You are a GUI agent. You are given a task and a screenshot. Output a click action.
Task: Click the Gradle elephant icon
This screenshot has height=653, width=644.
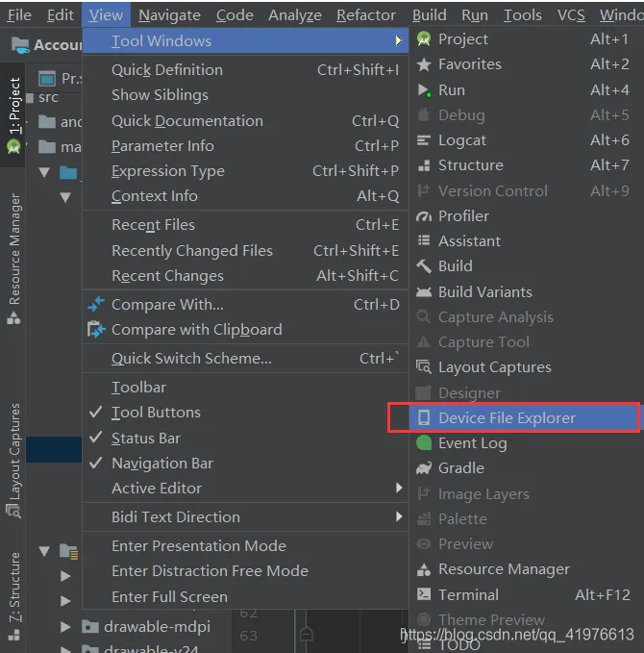pos(424,468)
